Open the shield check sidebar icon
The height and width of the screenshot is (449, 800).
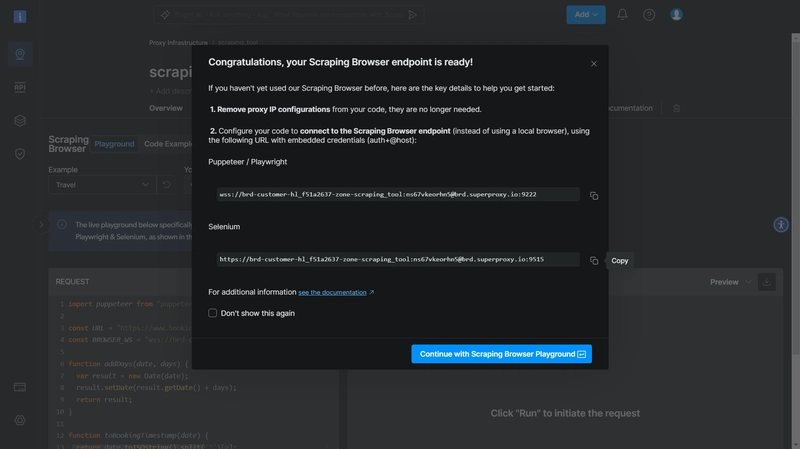pos(20,154)
